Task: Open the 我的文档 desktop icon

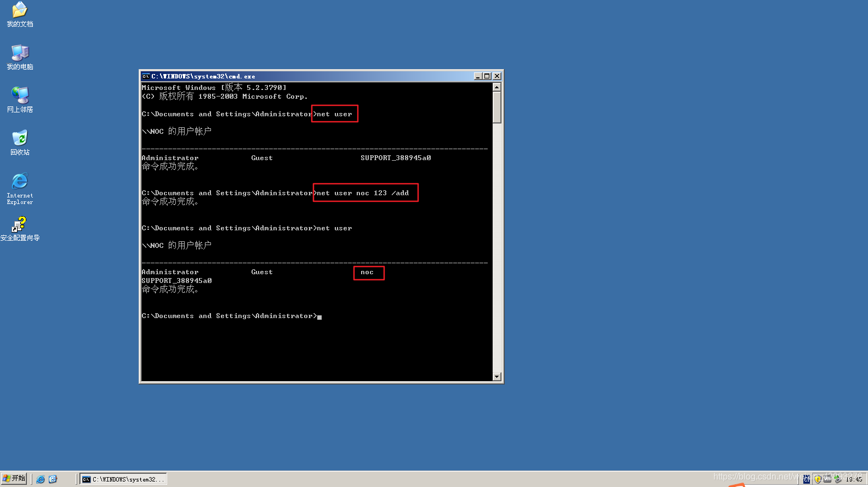Action: click(20, 14)
